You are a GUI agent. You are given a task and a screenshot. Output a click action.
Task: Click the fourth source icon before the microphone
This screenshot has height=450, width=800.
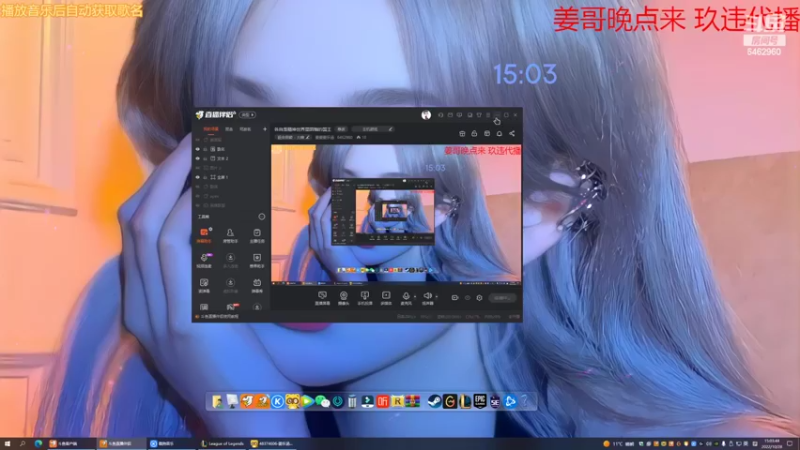point(386,298)
